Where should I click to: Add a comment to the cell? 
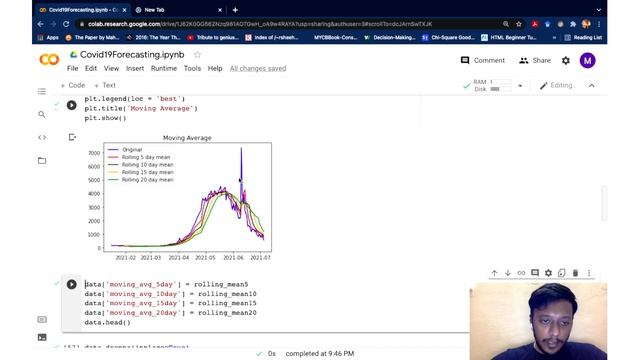tap(535, 273)
